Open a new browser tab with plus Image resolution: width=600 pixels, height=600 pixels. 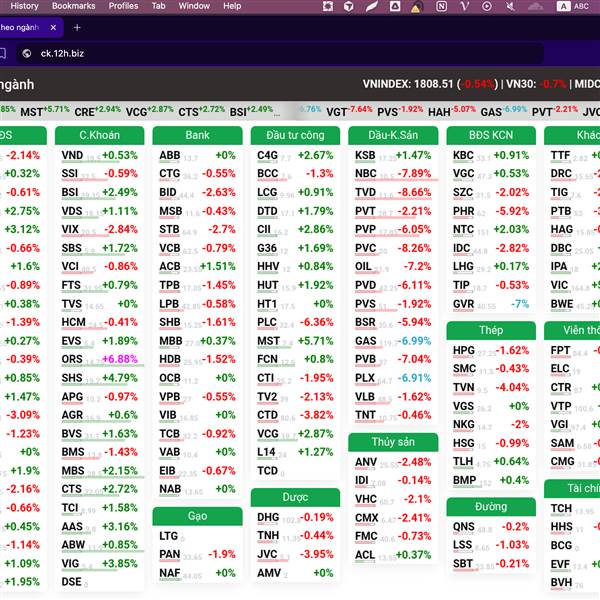pos(77,28)
